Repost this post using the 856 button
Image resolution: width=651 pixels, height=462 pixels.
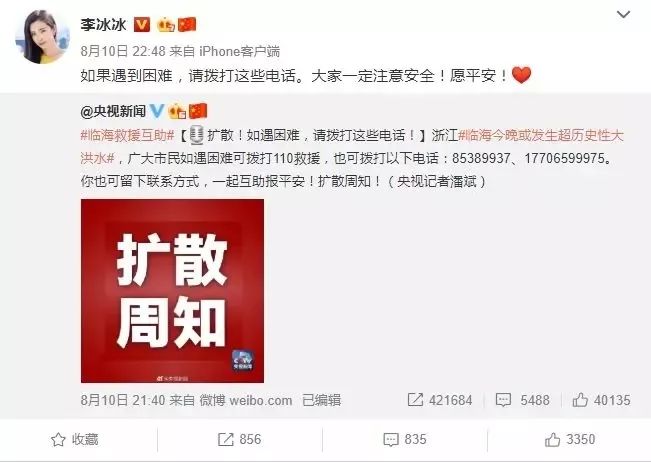tap(240, 440)
